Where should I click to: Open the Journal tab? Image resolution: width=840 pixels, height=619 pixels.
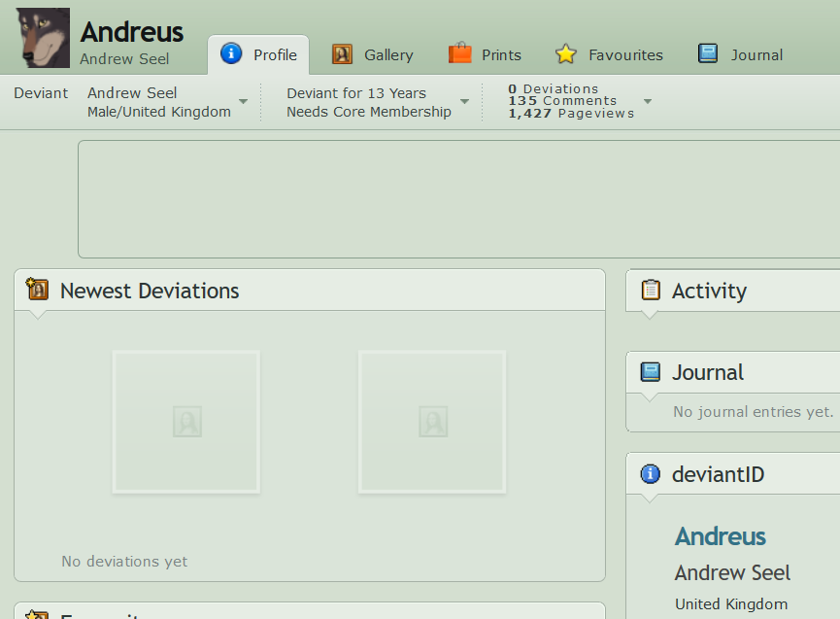(x=740, y=54)
